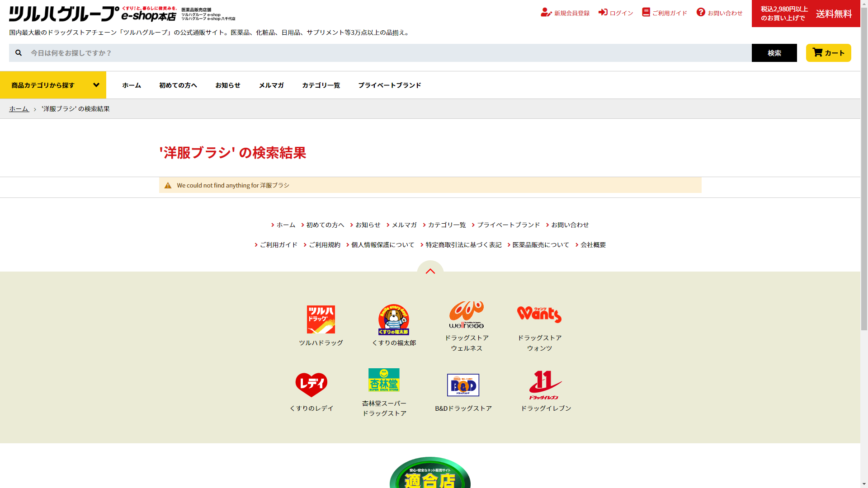Viewport: 868px width, 488px height.
Task: Click the login arrow icon
Action: (603, 12)
